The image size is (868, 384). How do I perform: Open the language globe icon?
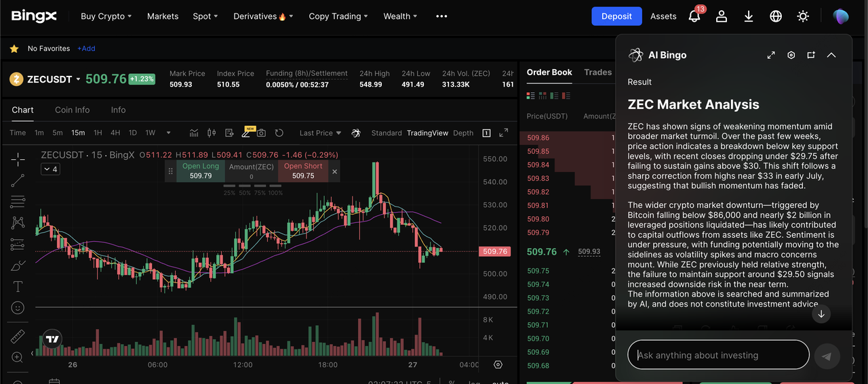(x=776, y=16)
